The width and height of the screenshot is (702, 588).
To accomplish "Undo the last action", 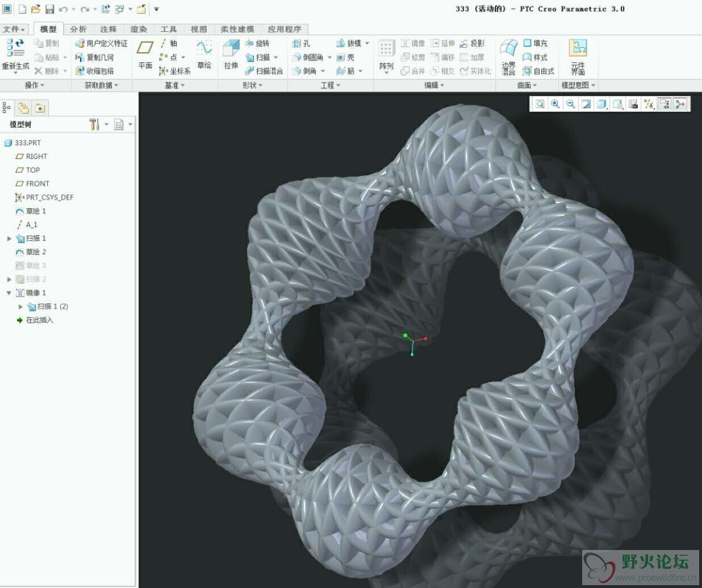I will point(63,9).
